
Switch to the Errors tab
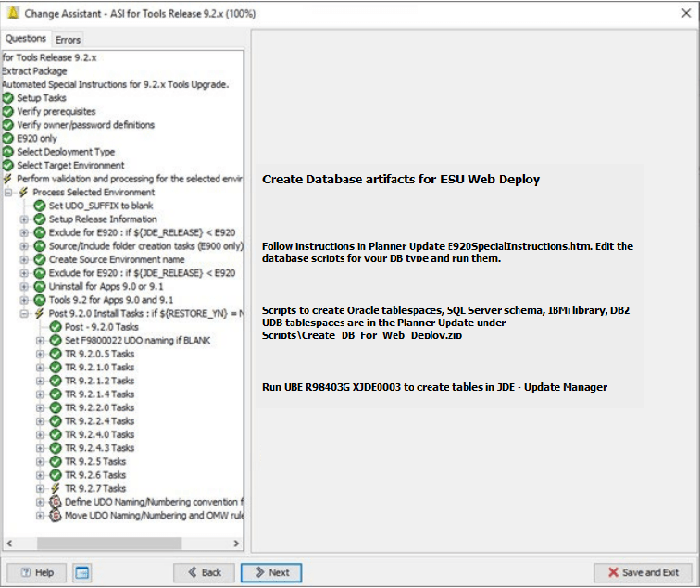click(68, 40)
